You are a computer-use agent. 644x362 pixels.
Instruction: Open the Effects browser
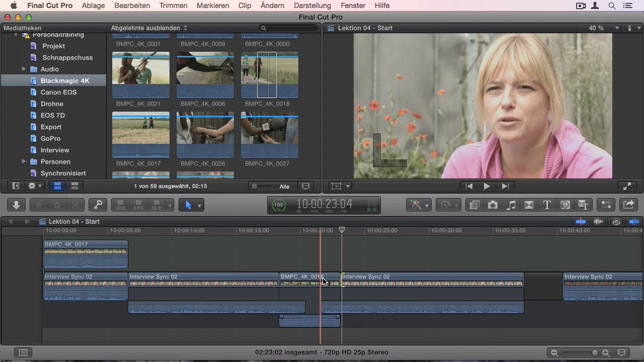tap(474, 205)
